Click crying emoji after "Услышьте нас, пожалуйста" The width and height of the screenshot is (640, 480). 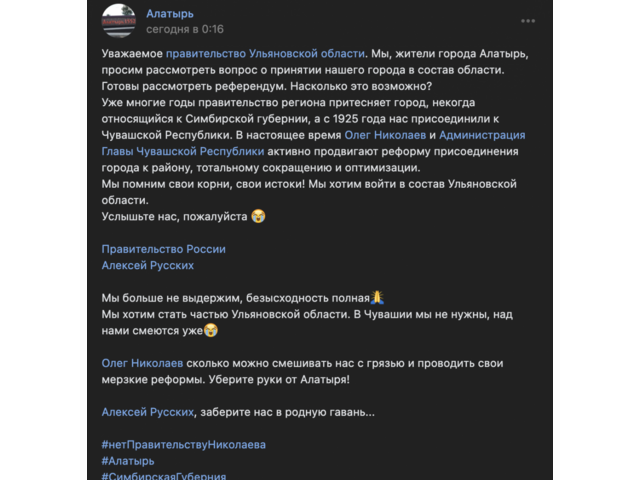pos(258,216)
